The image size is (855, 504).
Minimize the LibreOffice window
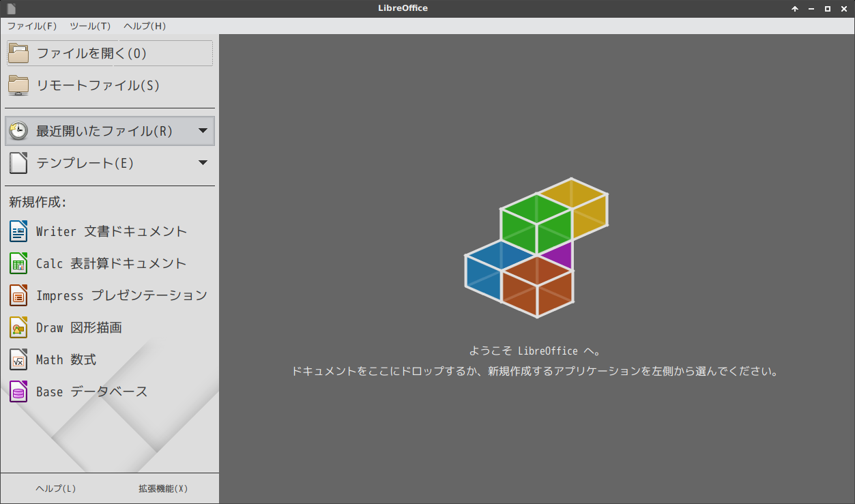[x=811, y=9]
